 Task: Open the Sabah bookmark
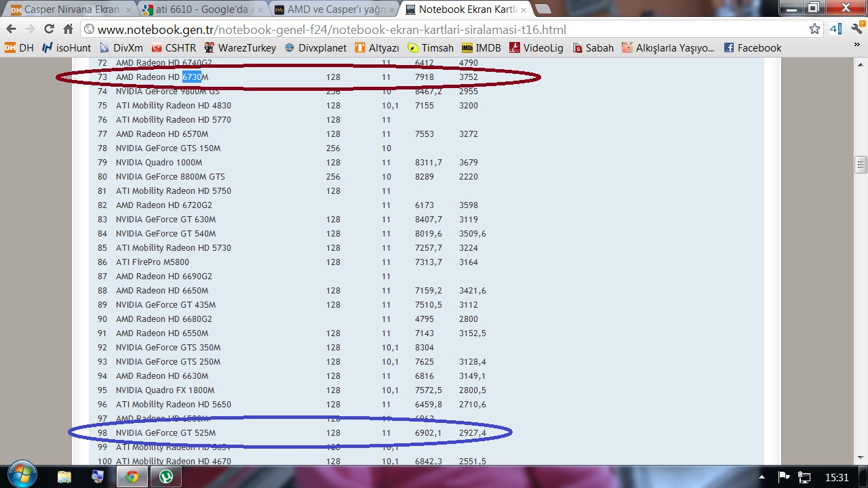[593, 48]
